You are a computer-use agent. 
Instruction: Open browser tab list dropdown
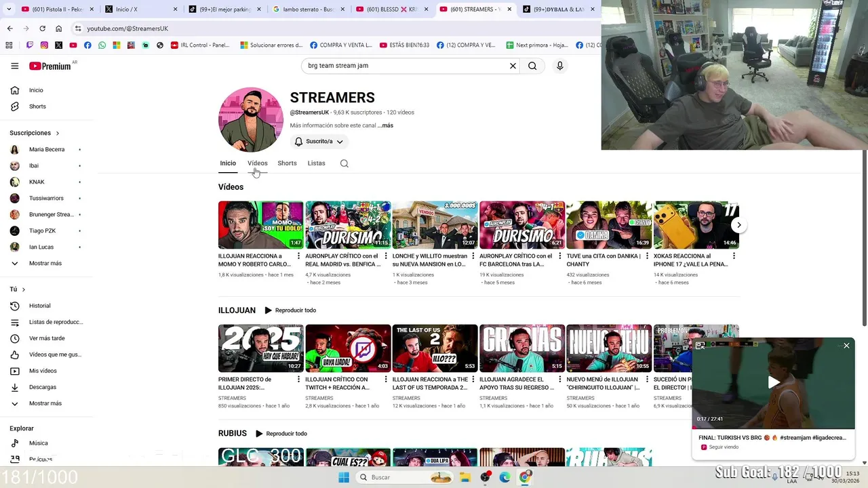coord(9,9)
